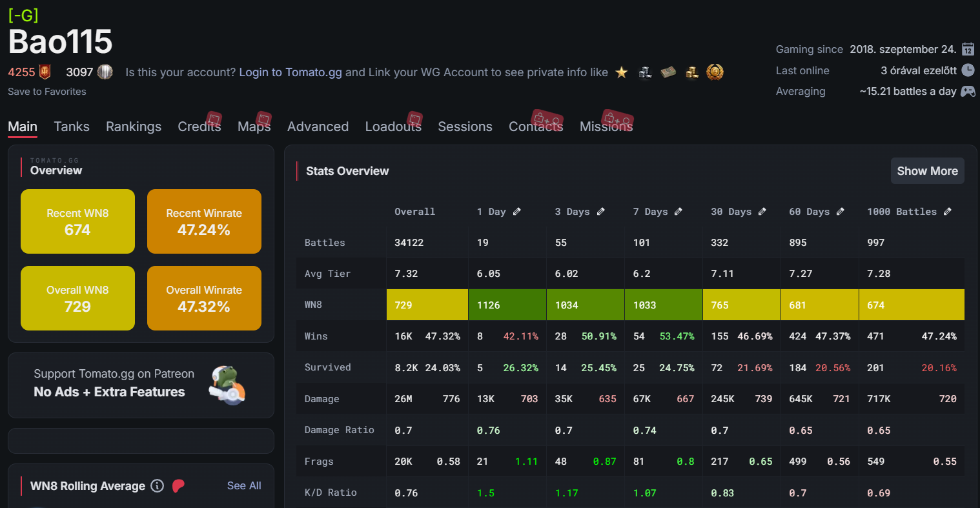This screenshot has width=980, height=508.
Task: Click the 60 Days battles value 895
Action: click(x=798, y=243)
